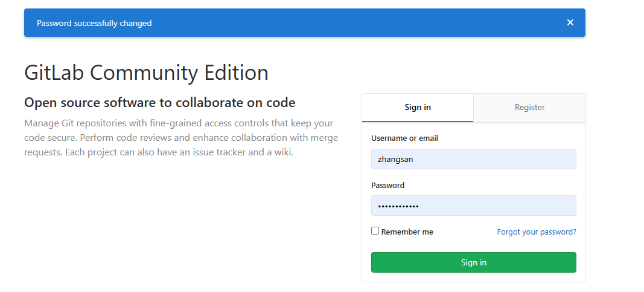Click the Manage Git repositories description paragraph
Image resolution: width=644 pixels, height=292 pixels.
point(181,138)
